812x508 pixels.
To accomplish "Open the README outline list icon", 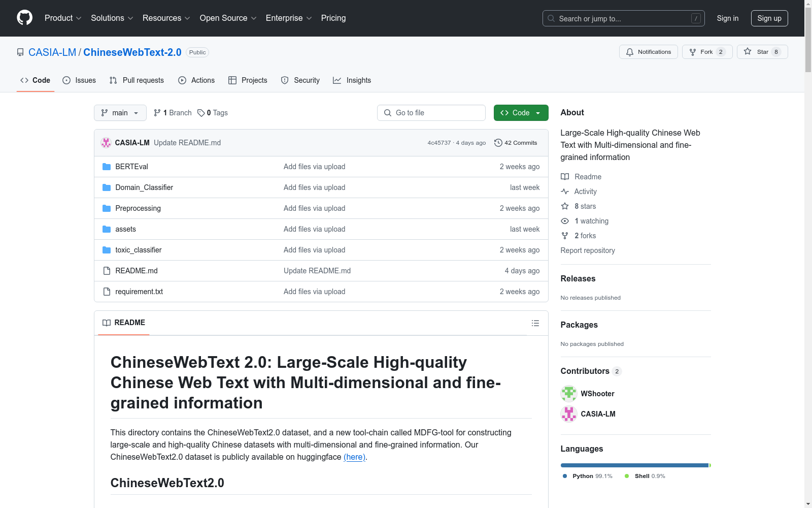I will coord(535,323).
